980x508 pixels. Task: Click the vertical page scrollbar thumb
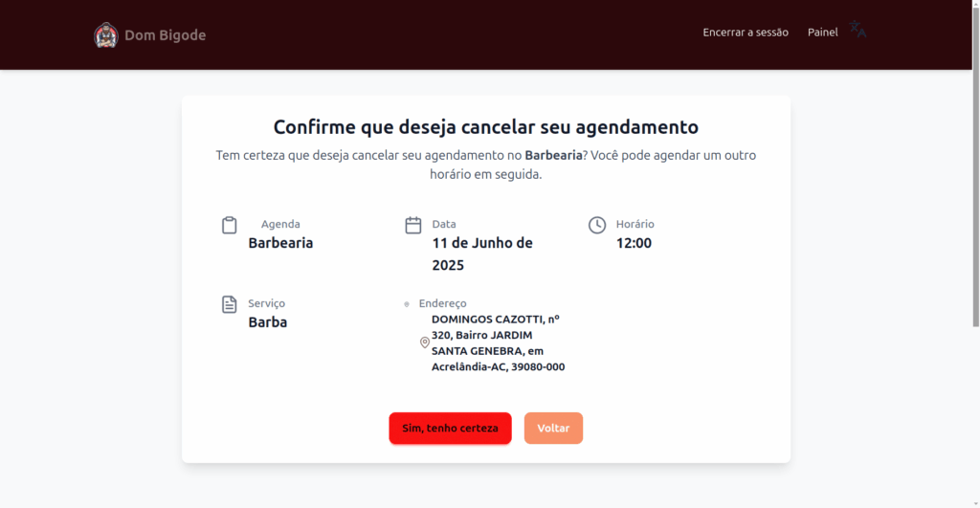975,164
